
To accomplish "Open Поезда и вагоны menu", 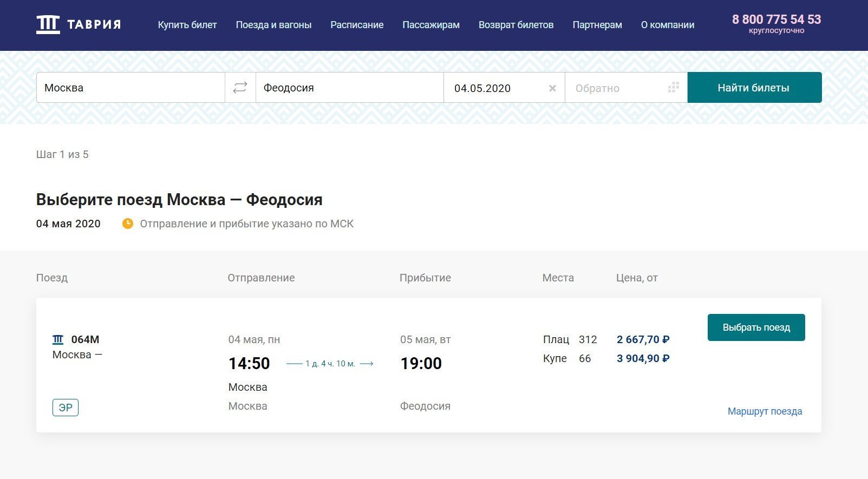I will click(x=273, y=25).
